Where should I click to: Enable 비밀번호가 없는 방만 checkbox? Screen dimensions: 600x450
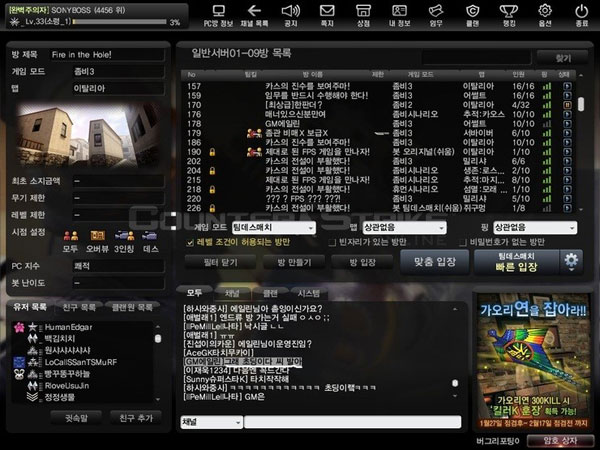point(462,243)
